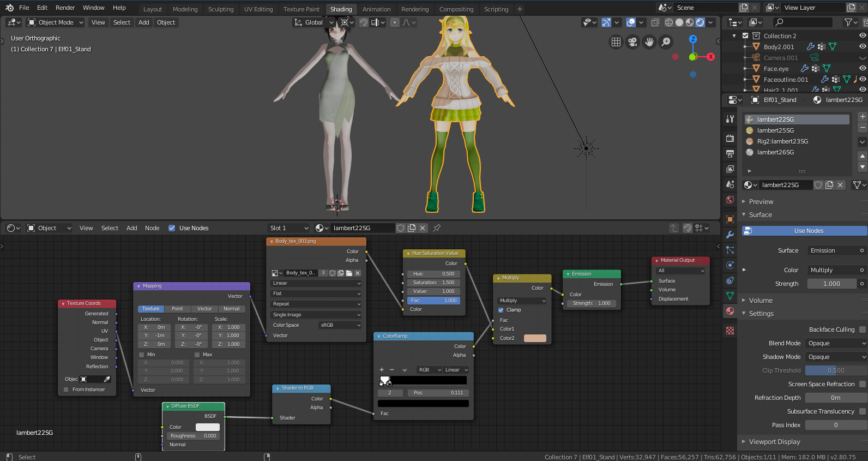
Task: Open the World properties tab
Action: pyautogui.click(x=730, y=200)
